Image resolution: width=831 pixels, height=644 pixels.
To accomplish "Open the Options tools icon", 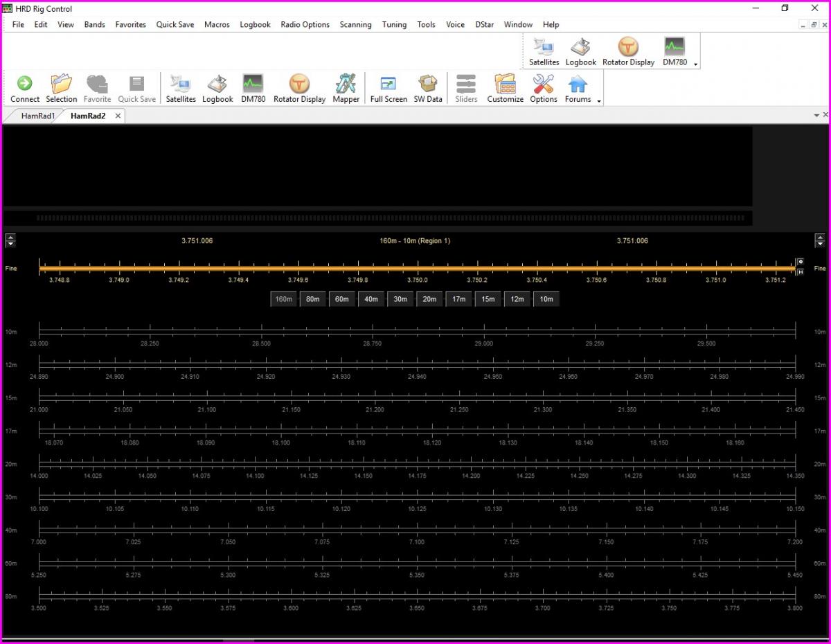I will [x=544, y=84].
